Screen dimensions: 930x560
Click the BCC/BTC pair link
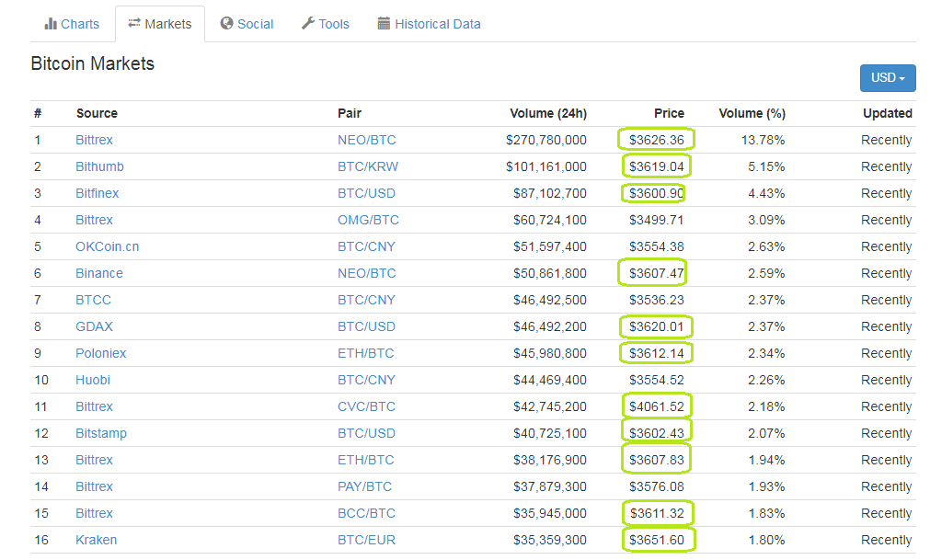366,513
